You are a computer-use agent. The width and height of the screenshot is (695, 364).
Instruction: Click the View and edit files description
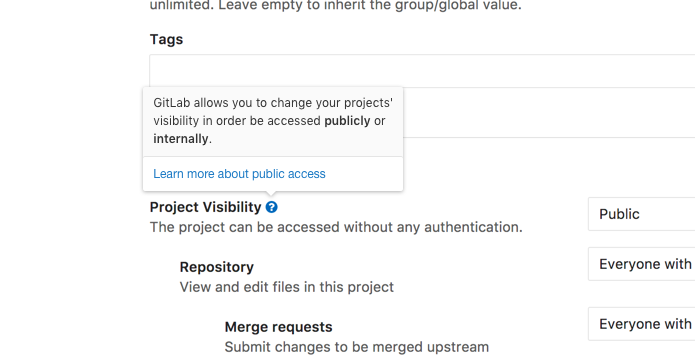point(287,287)
